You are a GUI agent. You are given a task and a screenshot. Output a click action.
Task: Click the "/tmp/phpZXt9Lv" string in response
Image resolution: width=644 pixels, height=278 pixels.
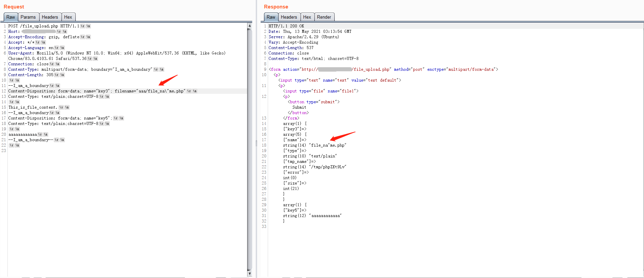tap(328, 167)
